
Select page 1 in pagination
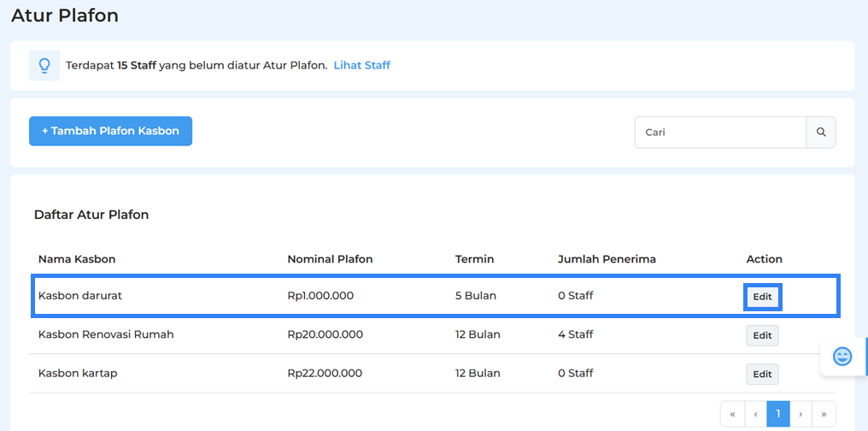[778, 414]
